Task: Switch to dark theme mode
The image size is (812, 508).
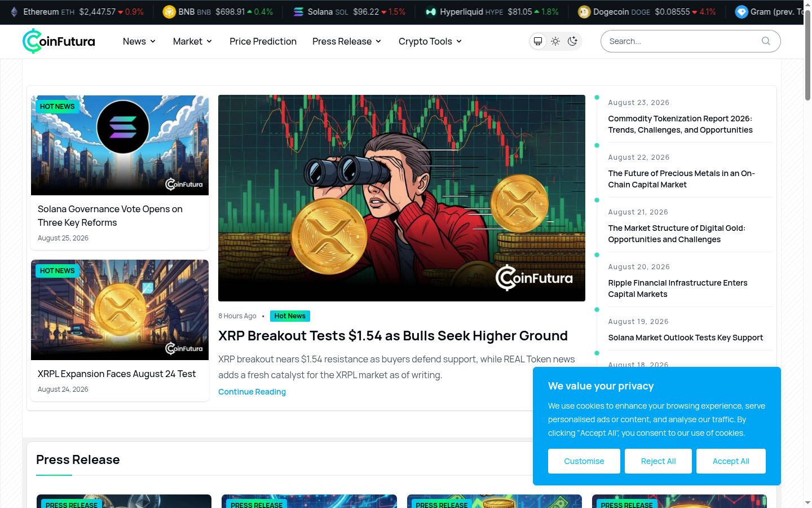Action: coord(573,41)
